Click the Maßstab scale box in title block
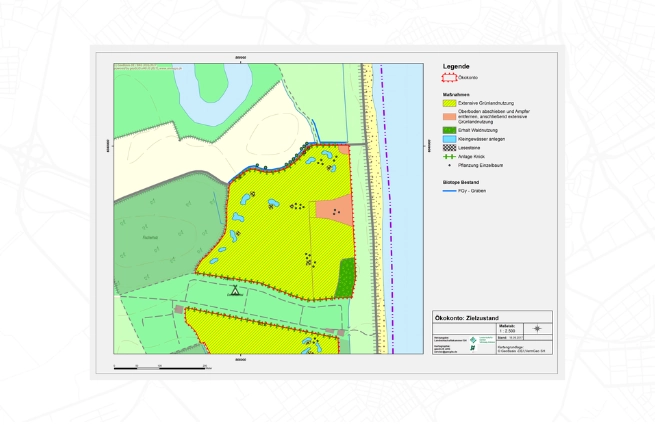Screen dimensions: 655x425 (x=507, y=329)
